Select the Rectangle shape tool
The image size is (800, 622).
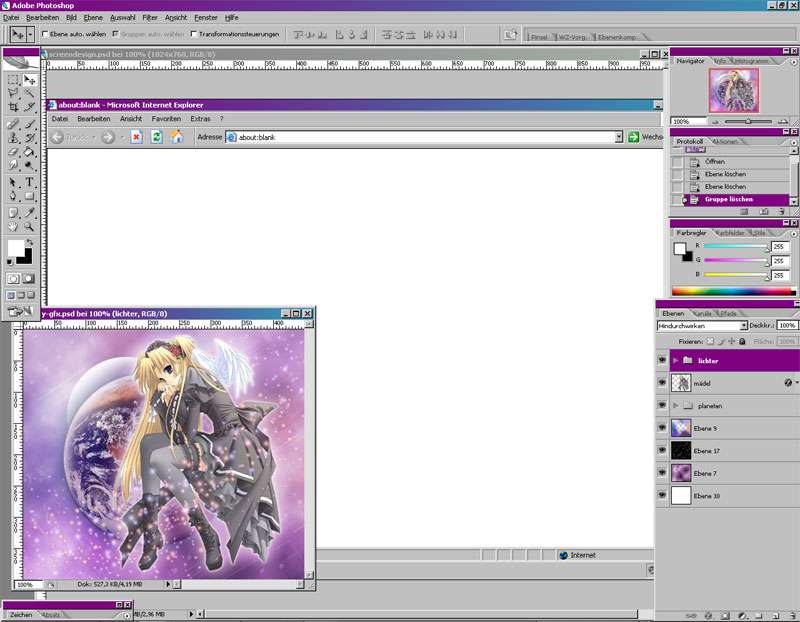point(29,196)
